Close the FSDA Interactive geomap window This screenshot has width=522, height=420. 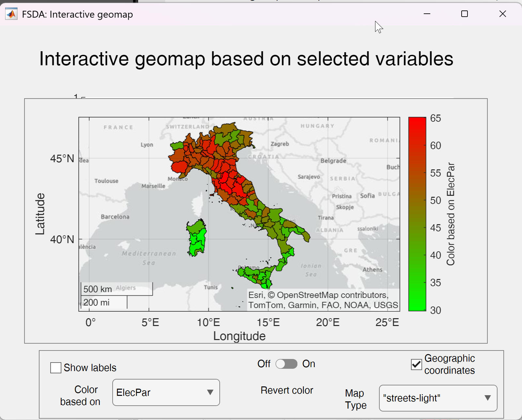pyautogui.click(x=502, y=14)
